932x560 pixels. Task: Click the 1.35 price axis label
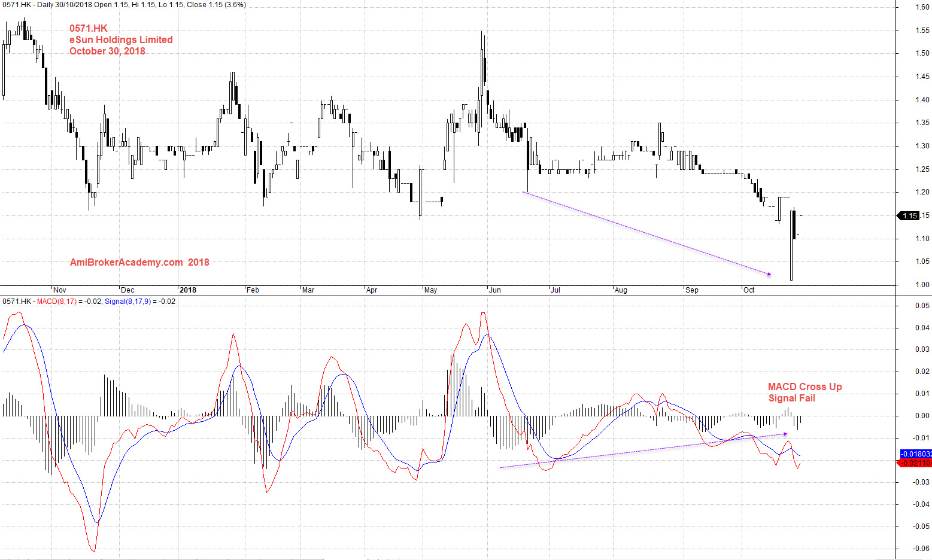(x=922, y=123)
